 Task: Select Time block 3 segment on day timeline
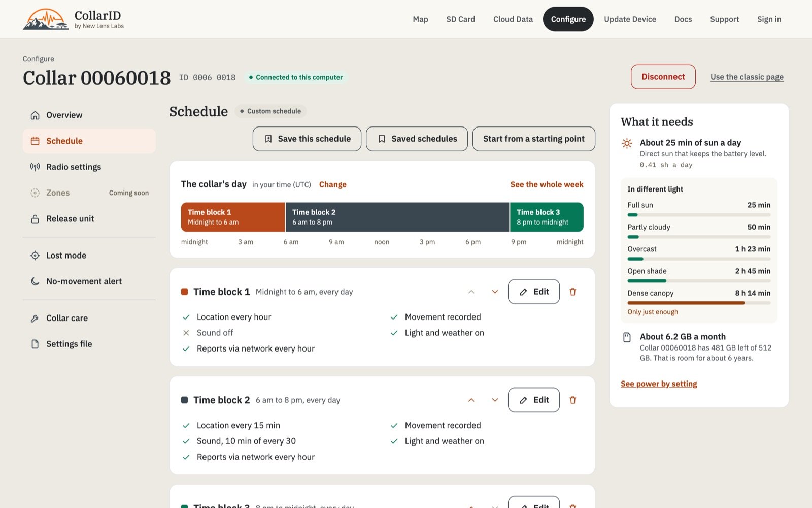tap(547, 217)
